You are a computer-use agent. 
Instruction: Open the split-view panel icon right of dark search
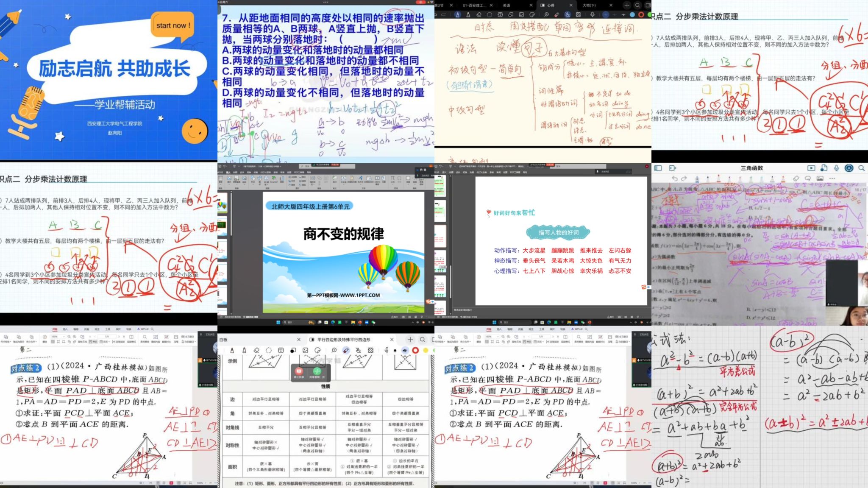(x=648, y=5)
